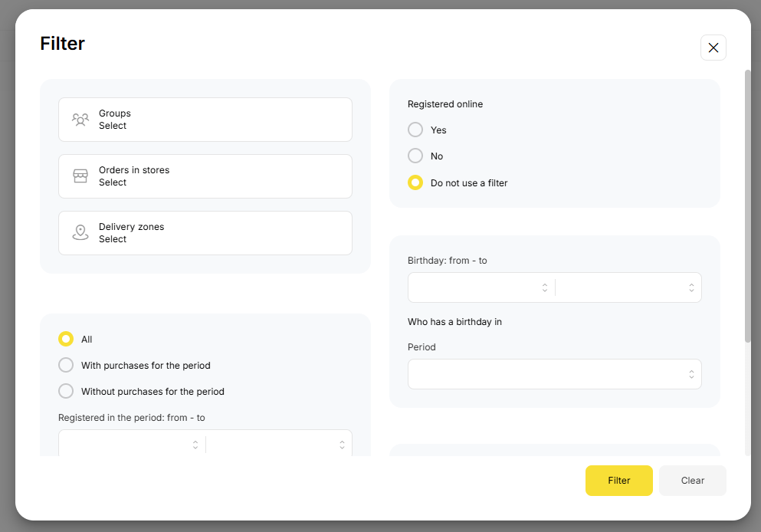The image size is (761, 532).
Task: Click the Who has a birthday in label
Action: coord(454,322)
